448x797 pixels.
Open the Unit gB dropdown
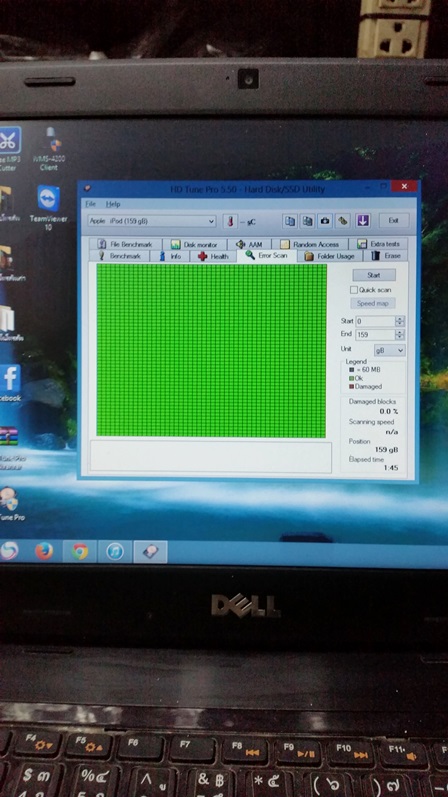point(390,350)
